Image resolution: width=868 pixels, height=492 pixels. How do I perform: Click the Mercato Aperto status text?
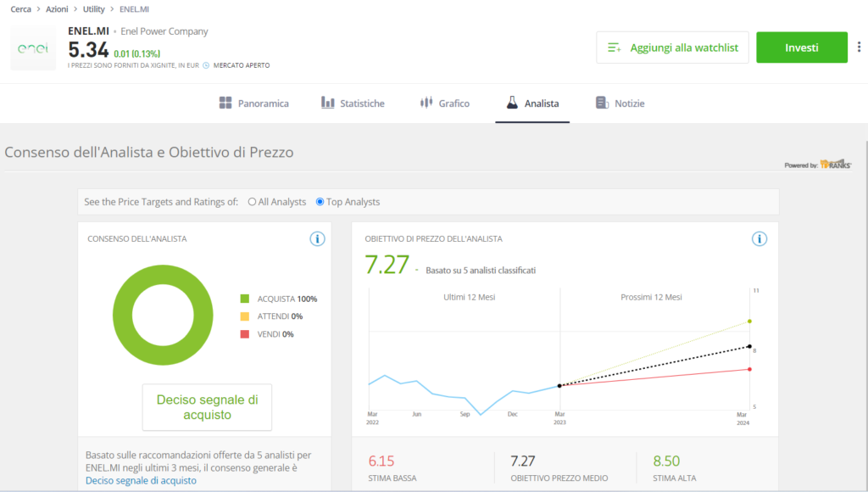[x=242, y=65]
